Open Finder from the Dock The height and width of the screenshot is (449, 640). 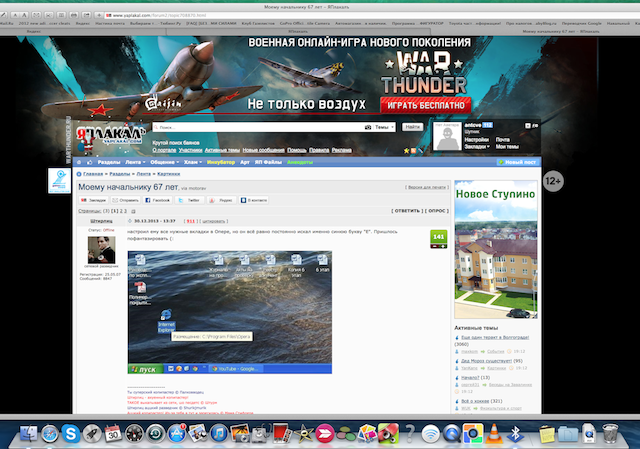tap(29, 433)
